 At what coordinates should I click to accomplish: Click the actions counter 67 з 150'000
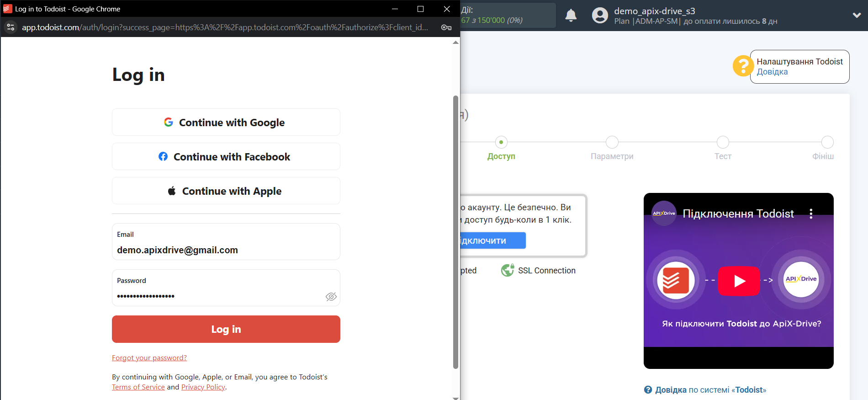[x=492, y=20]
